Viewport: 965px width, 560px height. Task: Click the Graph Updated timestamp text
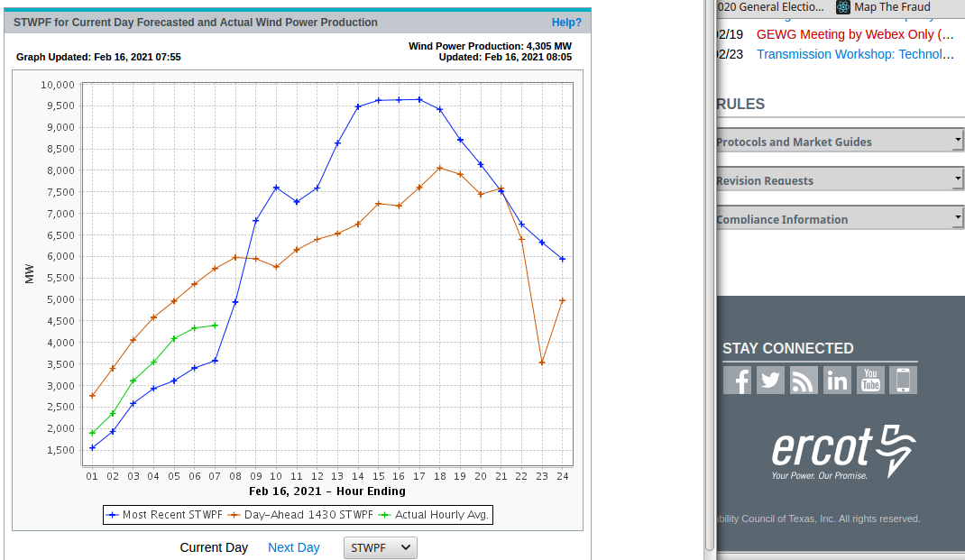[98, 57]
